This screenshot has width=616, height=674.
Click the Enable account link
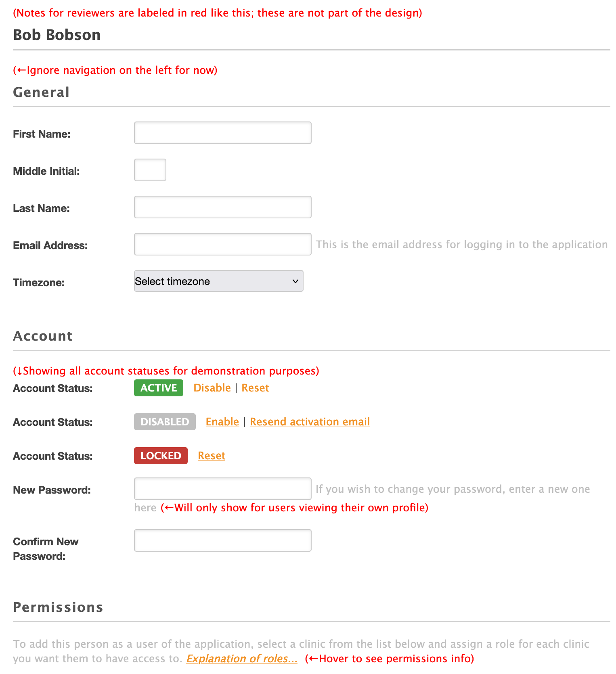[x=222, y=422]
